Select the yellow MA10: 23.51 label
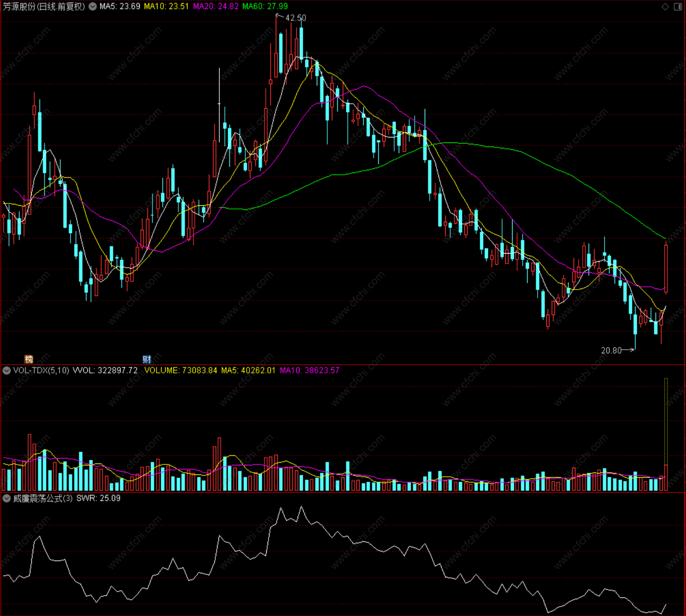686x616 pixels. [166, 6]
